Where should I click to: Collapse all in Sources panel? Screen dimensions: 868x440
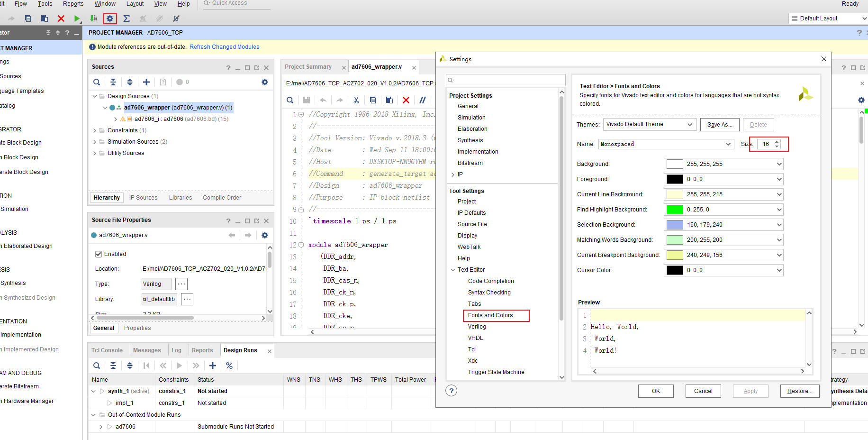113,82
